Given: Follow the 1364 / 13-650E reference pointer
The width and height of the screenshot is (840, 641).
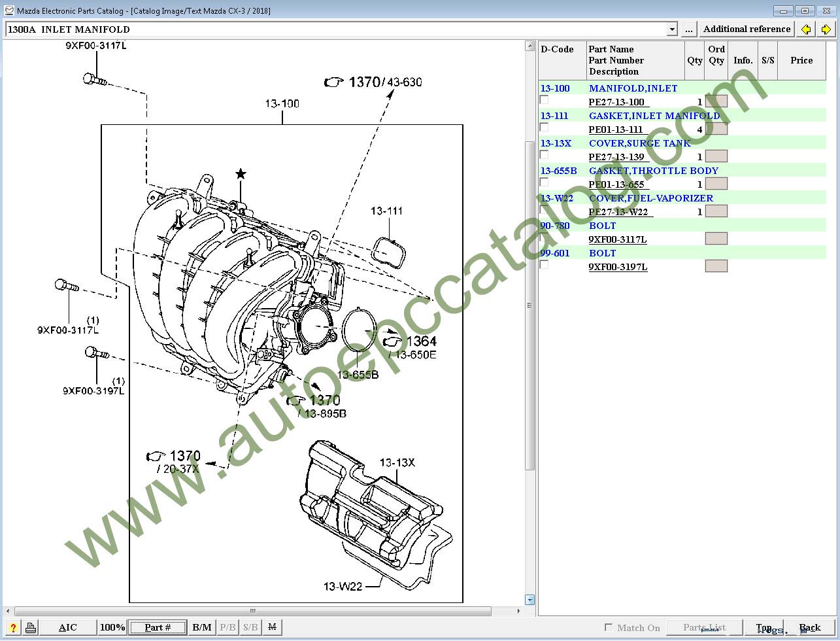Looking at the screenshot, I should point(410,347).
